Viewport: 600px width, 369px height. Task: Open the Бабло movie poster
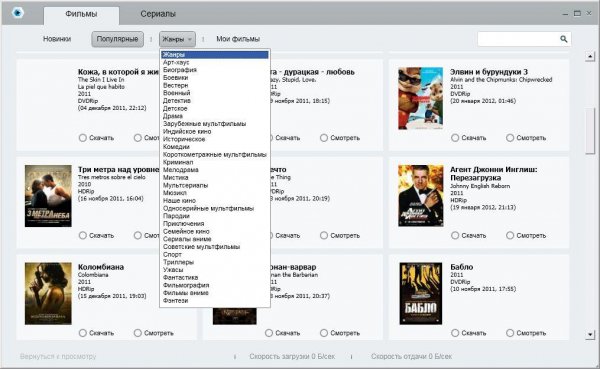[x=421, y=294]
